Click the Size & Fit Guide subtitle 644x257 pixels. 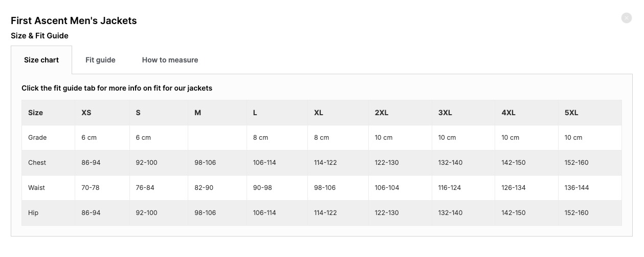[39, 36]
